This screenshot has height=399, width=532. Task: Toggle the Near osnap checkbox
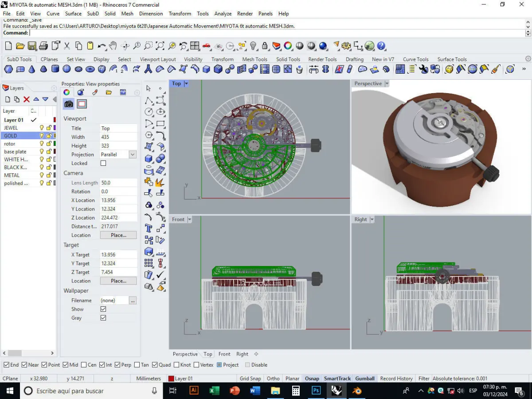coord(24,365)
